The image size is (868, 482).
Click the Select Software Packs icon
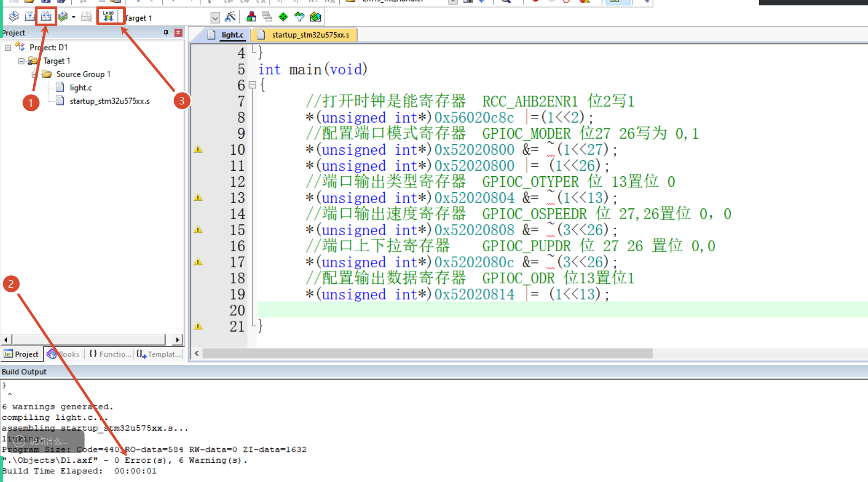(300, 17)
